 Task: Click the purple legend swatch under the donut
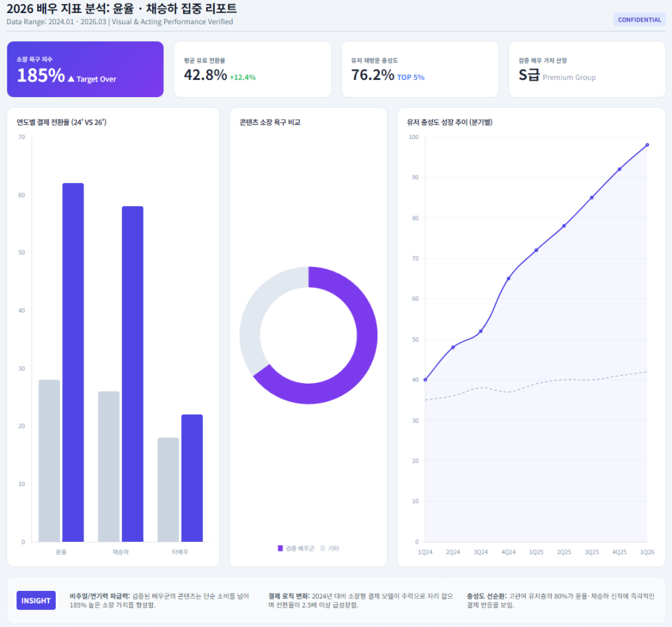tap(280, 548)
